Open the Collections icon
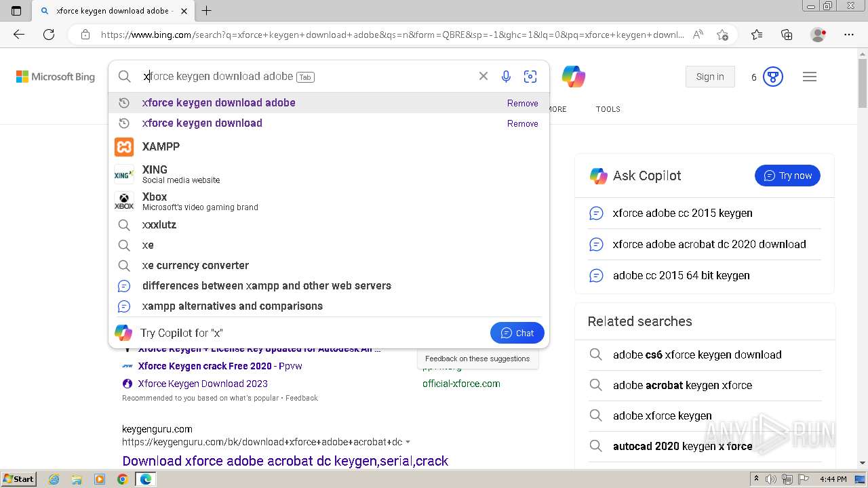The width and height of the screenshot is (868, 488). pos(787,35)
